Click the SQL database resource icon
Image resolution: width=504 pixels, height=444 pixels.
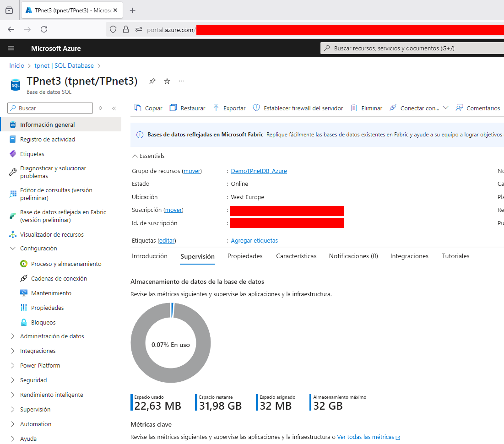pos(16,85)
